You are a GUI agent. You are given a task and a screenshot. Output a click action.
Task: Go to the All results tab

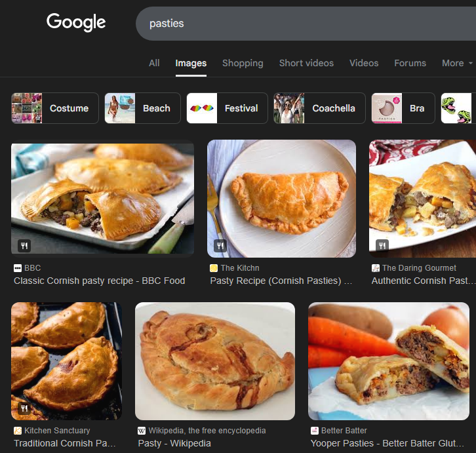pyautogui.click(x=154, y=63)
